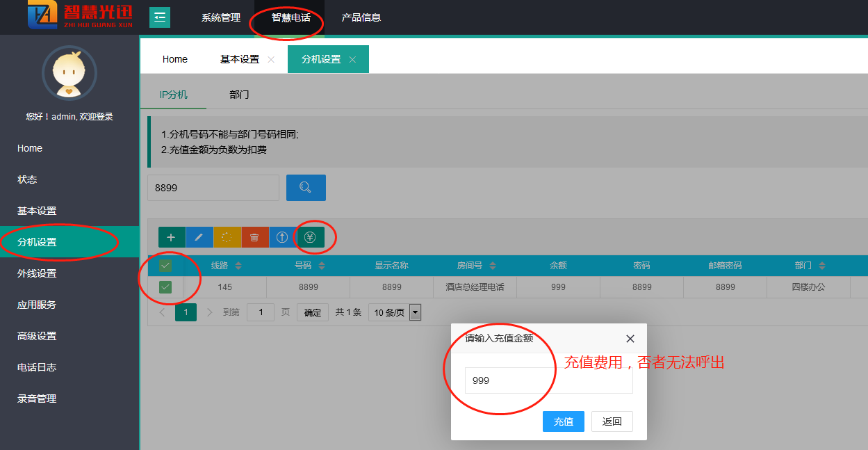
Task: Sort table by 房间号 column arrows
Action: coord(493,266)
